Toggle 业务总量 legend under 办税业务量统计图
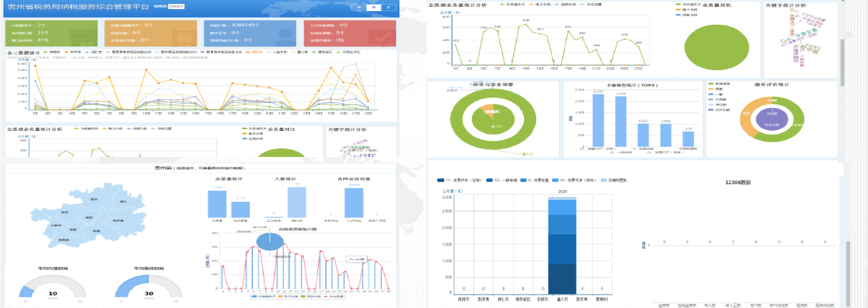The image size is (868, 308). coord(334,296)
